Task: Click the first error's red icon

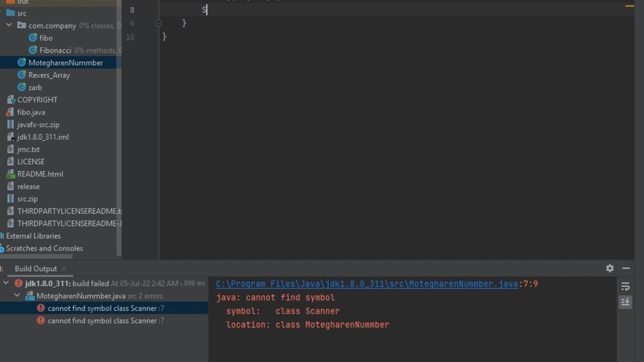Action: (x=41, y=308)
